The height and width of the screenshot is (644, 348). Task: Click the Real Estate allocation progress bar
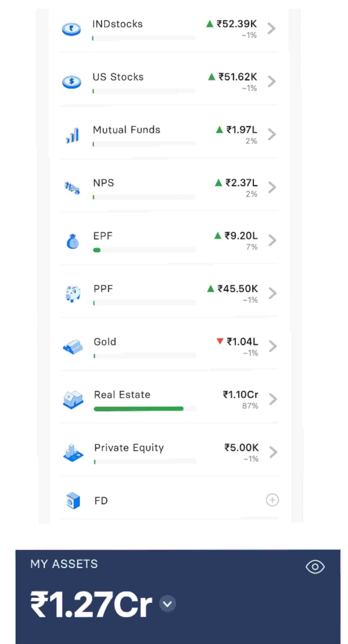point(139,408)
